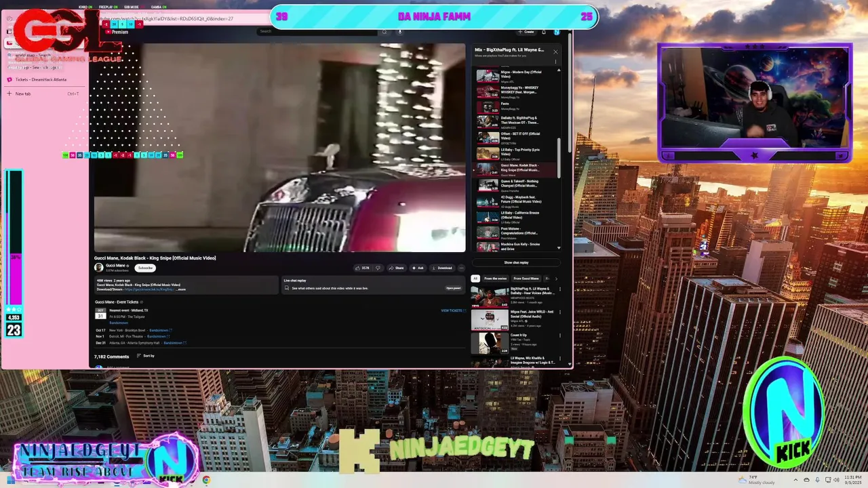This screenshot has height=488, width=868.
Task: Open the YouTube account avatar menu
Action: (x=557, y=32)
